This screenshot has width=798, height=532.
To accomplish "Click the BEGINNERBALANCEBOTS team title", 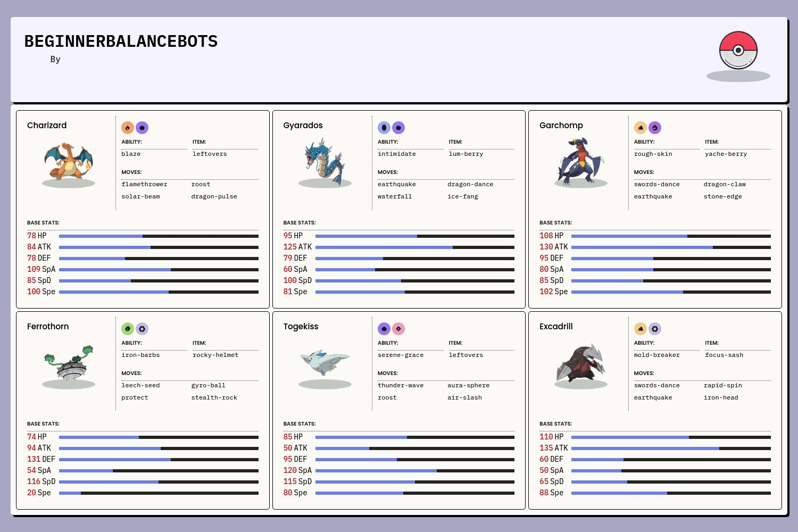I will coord(121,41).
